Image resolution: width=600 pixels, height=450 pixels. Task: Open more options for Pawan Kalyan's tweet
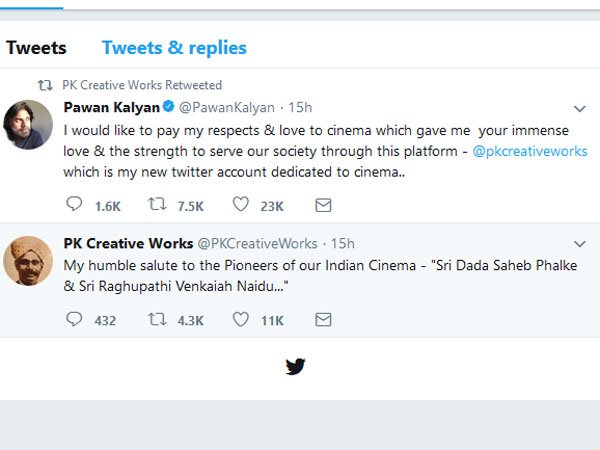(x=579, y=108)
